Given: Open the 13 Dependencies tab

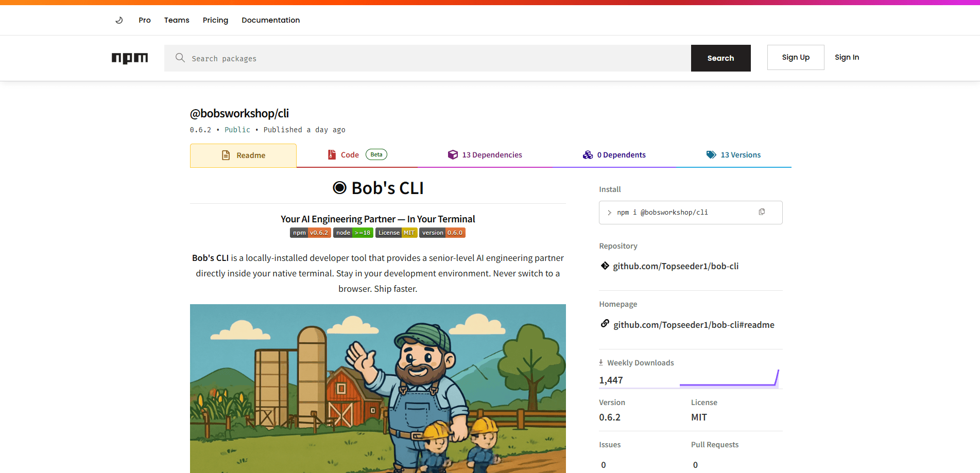Looking at the screenshot, I should click(x=485, y=155).
